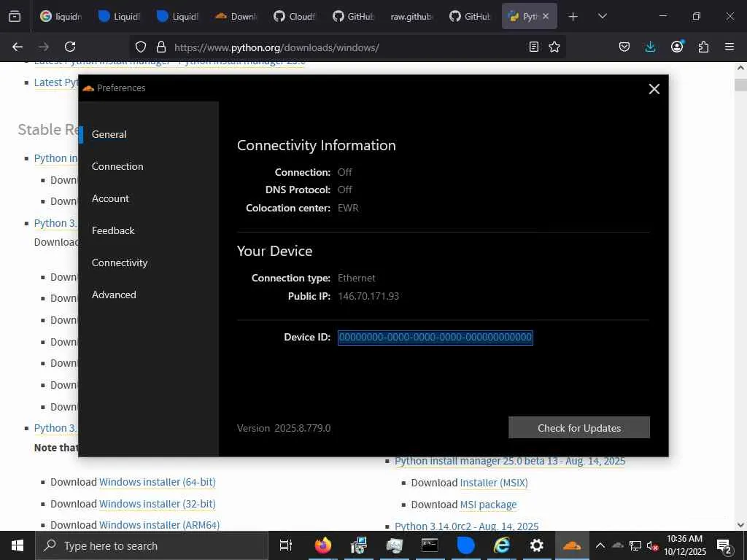The image size is (747, 560).
Task: Click the scrollbar down arrow
Action: [x=740, y=525]
